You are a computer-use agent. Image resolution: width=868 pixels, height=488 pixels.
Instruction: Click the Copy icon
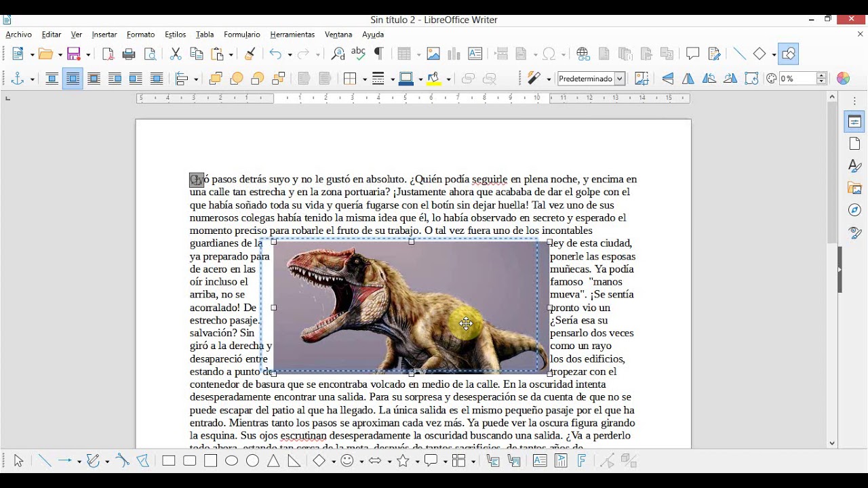click(x=197, y=54)
